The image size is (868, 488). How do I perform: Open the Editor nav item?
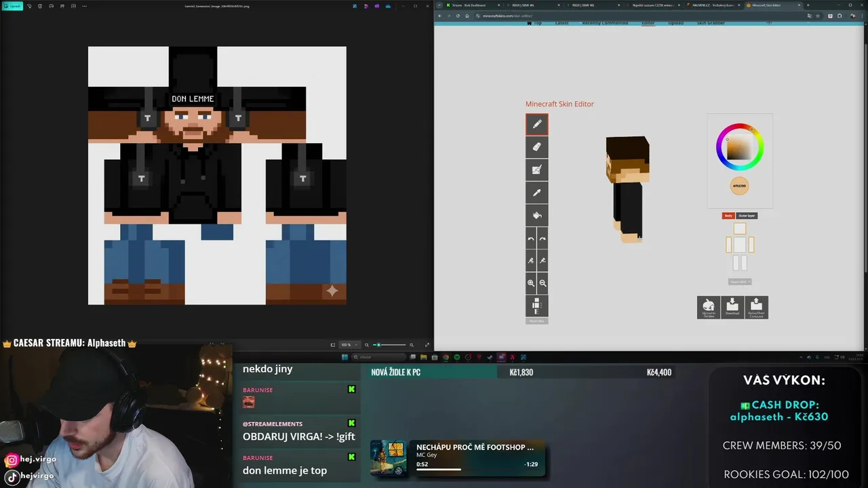[x=648, y=23]
